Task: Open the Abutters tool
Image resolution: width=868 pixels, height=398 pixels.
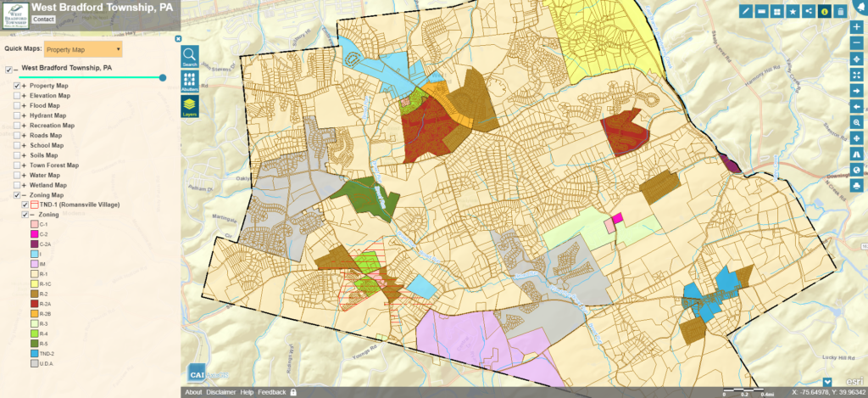Action: point(190,81)
